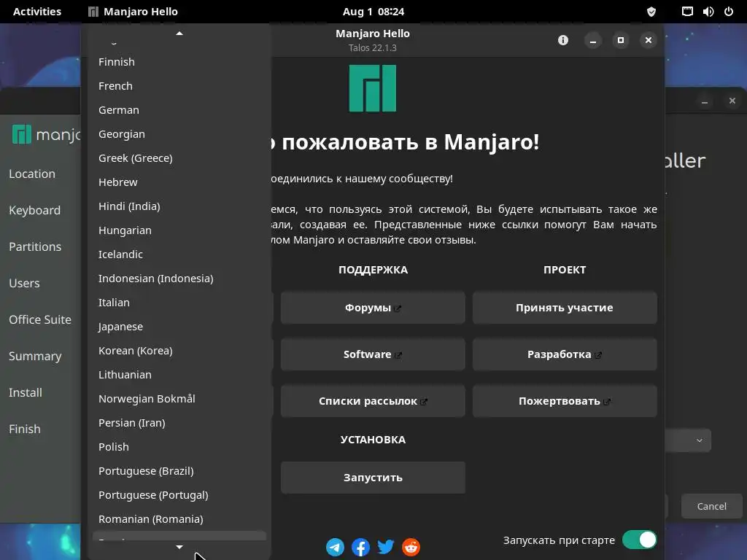Open the Telegram social link icon
Viewport: 747px width, 560px height.
(x=335, y=547)
